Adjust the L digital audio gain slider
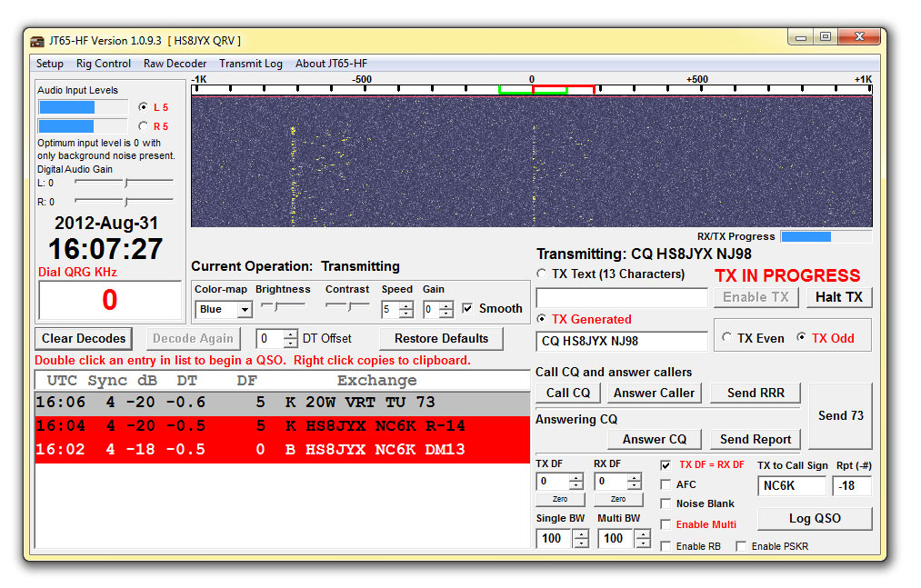This screenshot has width=921, height=588. pyautogui.click(x=124, y=183)
